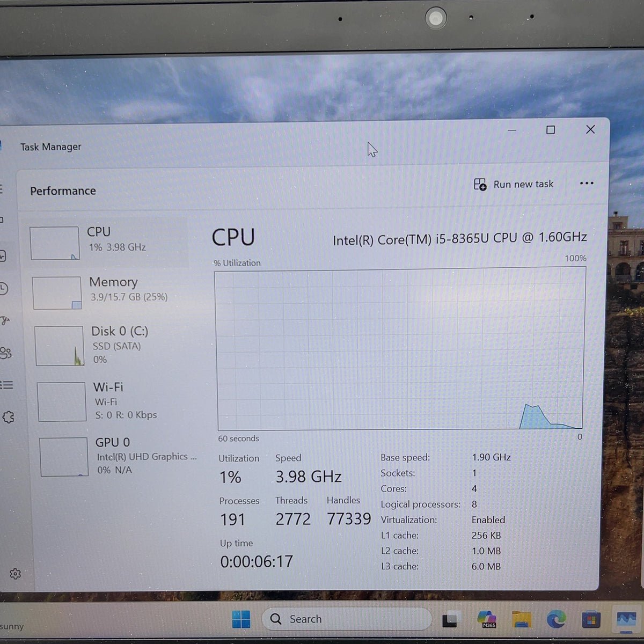The height and width of the screenshot is (644, 644).
Task: Open the App history clock icon
Action: pyautogui.click(x=3, y=289)
